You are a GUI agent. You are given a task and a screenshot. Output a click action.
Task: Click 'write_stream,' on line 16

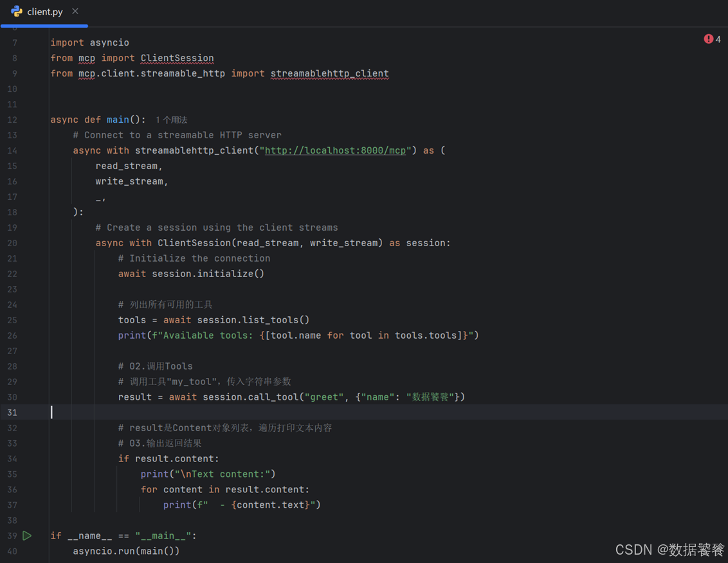pos(132,181)
